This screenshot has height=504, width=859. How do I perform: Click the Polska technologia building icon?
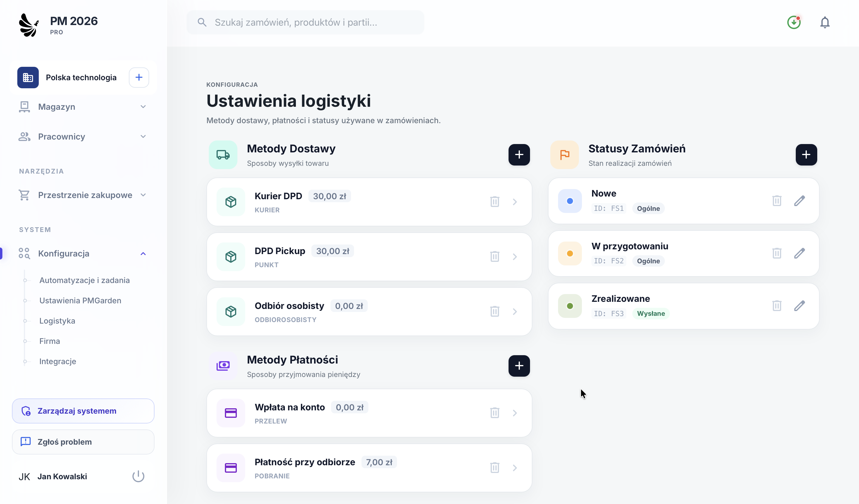click(x=28, y=77)
